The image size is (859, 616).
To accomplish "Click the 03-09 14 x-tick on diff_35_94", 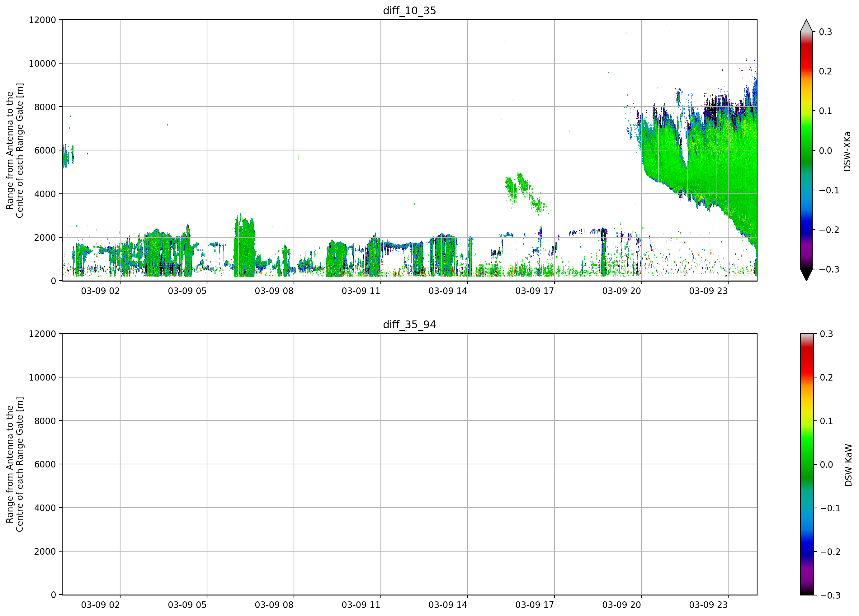I will [x=448, y=605].
